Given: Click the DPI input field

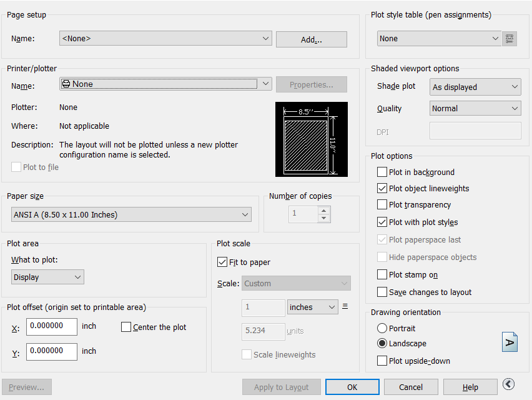Looking at the screenshot, I should coord(475,131).
